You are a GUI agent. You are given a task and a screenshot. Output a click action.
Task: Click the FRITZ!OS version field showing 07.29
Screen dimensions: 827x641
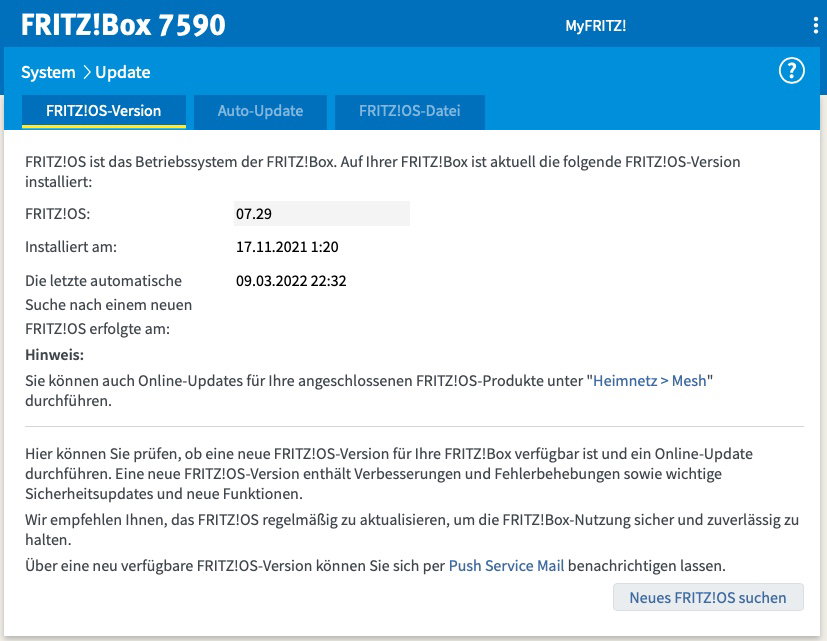(x=321, y=213)
